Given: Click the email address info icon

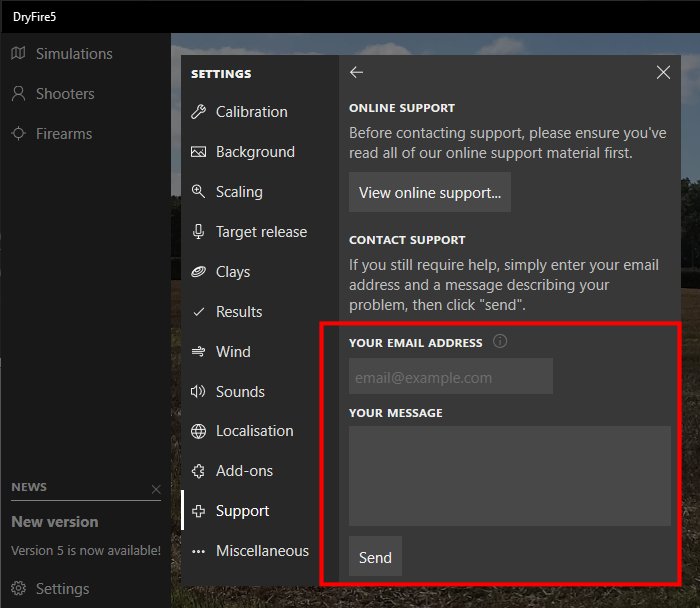Looking at the screenshot, I should pyautogui.click(x=500, y=342).
